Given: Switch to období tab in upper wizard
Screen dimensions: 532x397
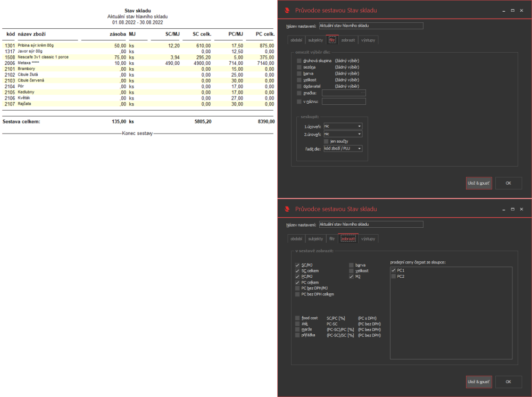Looking at the screenshot, I should [x=296, y=40].
